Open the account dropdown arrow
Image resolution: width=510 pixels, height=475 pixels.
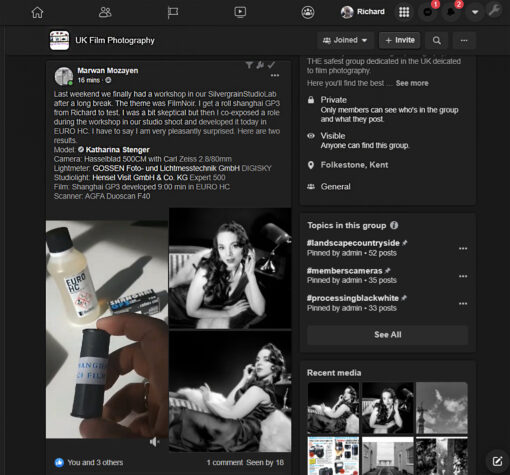pyautogui.click(x=475, y=12)
